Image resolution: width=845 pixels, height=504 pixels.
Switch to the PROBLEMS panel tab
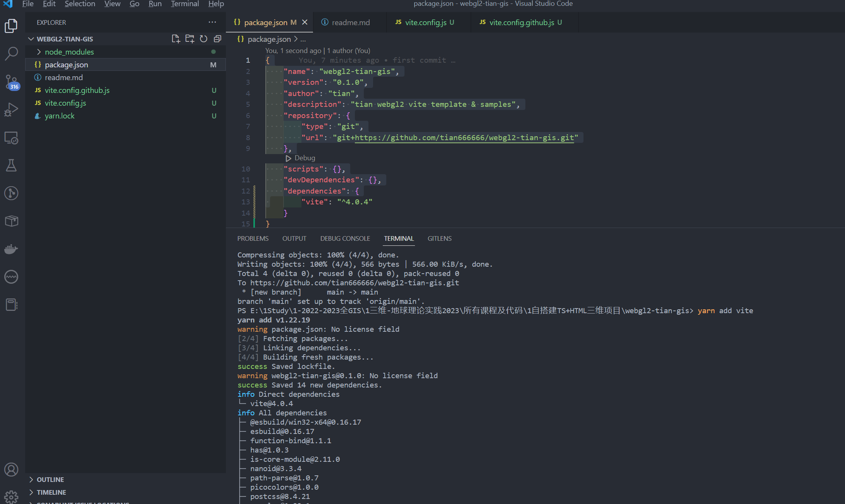pyautogui.click(x=253, y=238)
